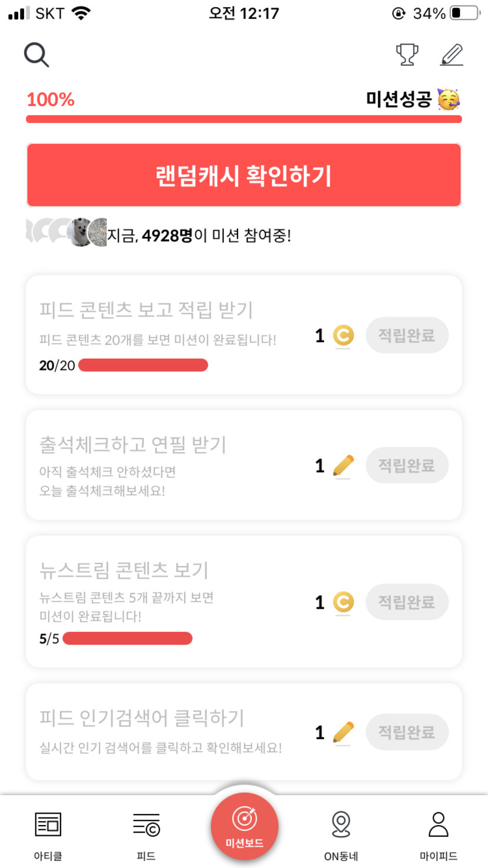Tap the pencil write icon
This screenshot has width=488, height=868.
click(x=452, y=55)
